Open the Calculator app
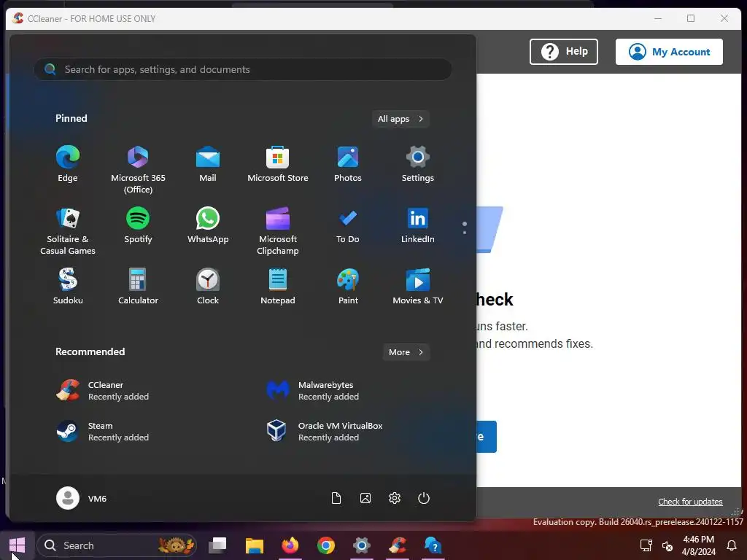Image resolution: width=747 pixels, height=560 pixels. click(x=138, y=287)
